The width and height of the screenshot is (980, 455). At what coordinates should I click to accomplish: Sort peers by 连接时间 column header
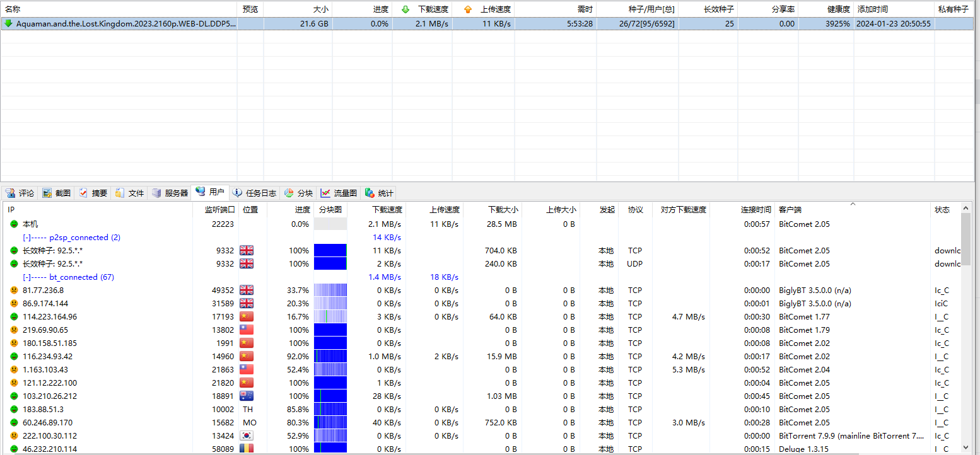(742, 210)
